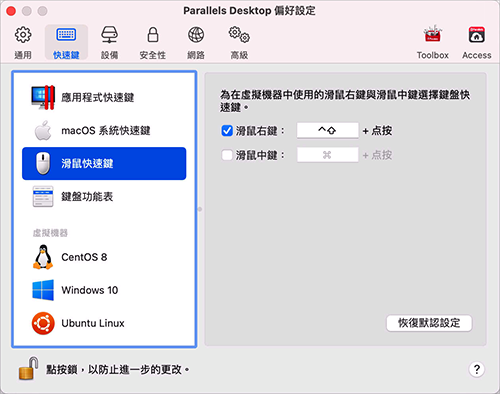Select 應用程式快速鍵 in the sidebar
Screen dimensions: 500x394
(104, 97)
